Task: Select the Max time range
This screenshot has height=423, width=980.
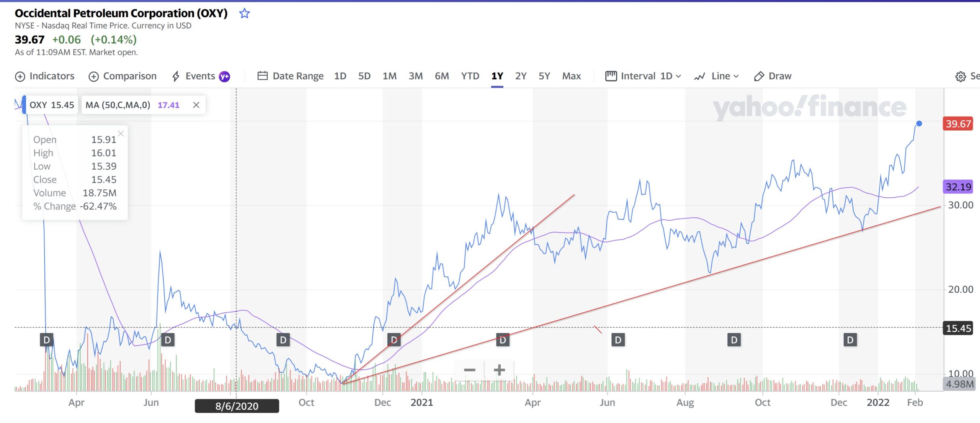Action: 571,76
